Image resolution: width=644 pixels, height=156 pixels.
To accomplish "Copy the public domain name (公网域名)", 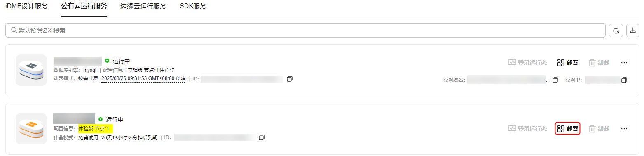I will pyautogui.click(x=555, y=80).
